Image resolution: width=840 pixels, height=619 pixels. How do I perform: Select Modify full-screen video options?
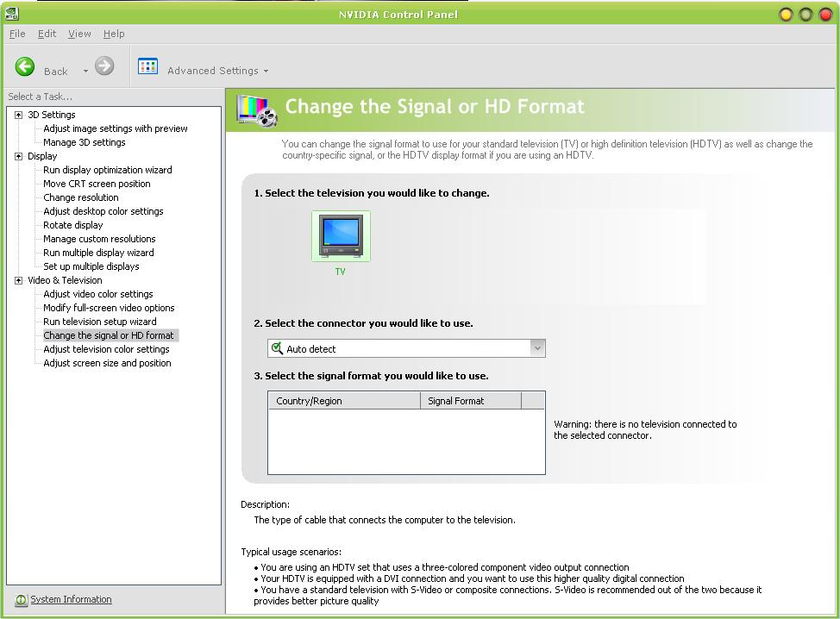[x=109, y=308]
